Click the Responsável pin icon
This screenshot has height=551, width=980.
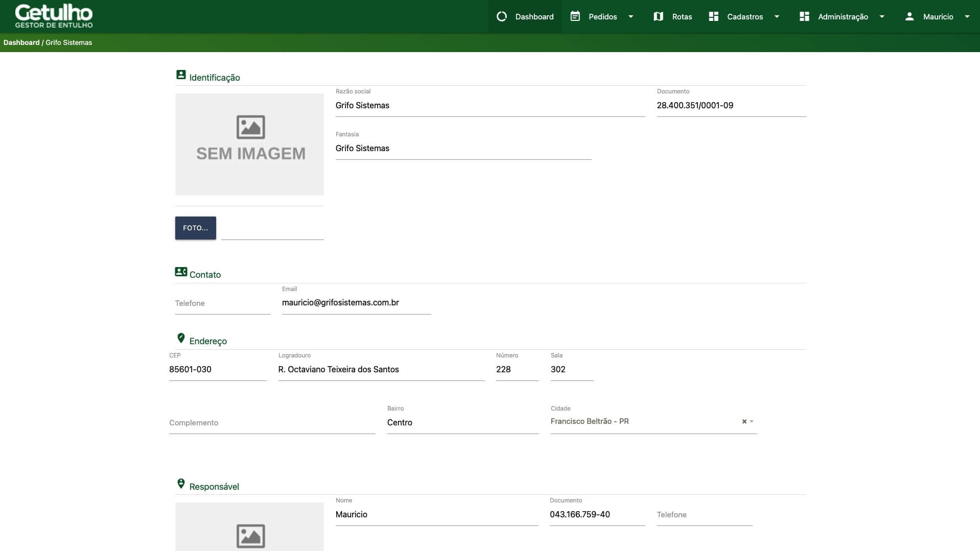point(181,484)
